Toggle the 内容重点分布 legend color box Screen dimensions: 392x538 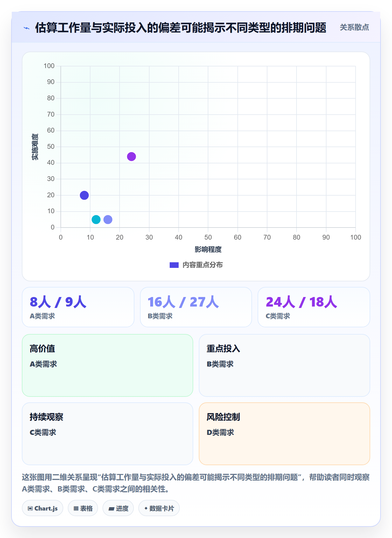click(174, 265)
